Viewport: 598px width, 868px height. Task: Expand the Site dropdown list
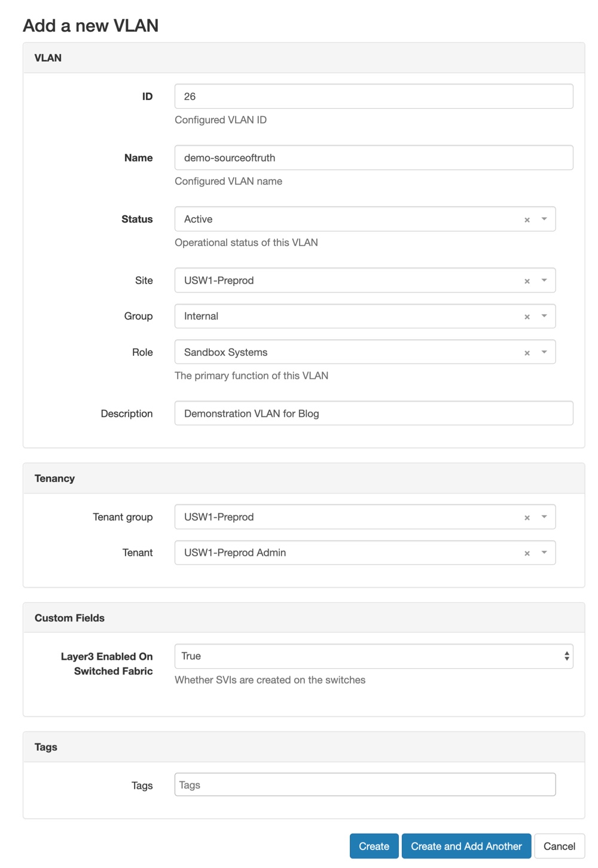click(x=544, y=281)
